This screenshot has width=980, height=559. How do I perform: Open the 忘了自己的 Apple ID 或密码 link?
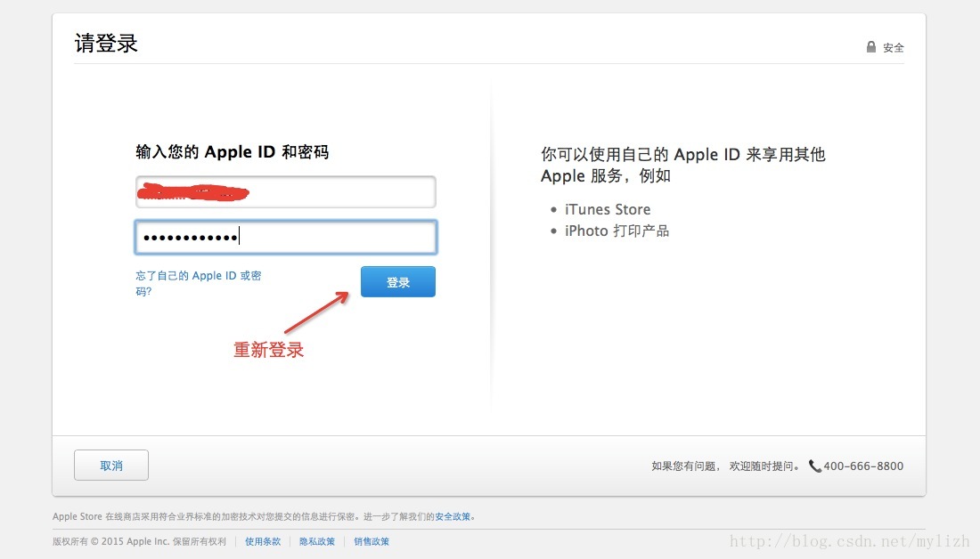198,283
